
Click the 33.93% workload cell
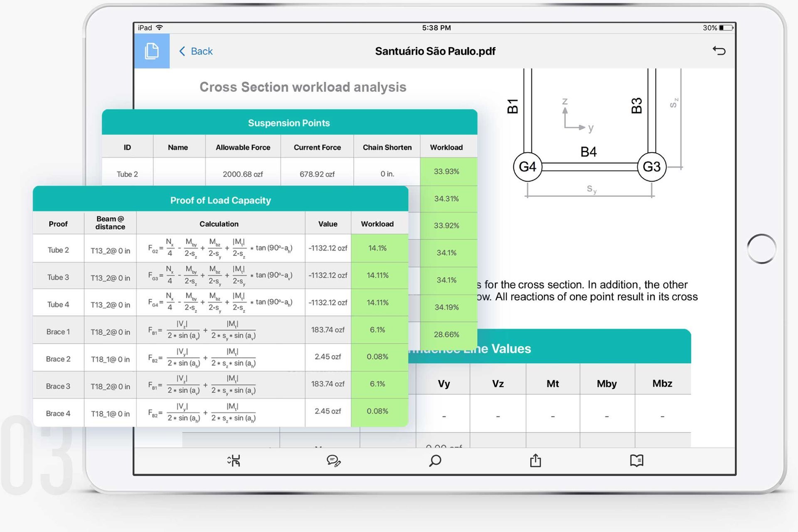pyautogui.click(x=446, y=171)
